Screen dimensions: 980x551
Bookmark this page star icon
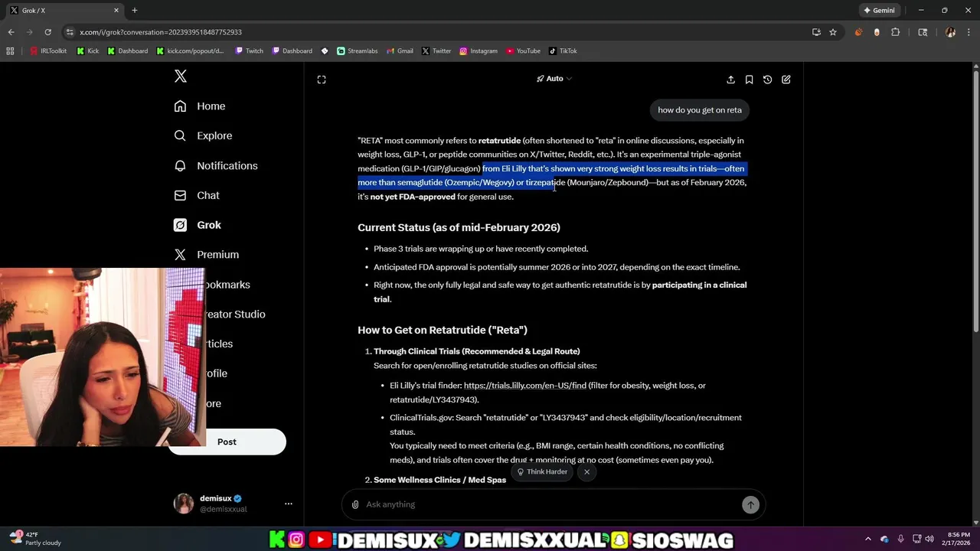tap(833, 32)
